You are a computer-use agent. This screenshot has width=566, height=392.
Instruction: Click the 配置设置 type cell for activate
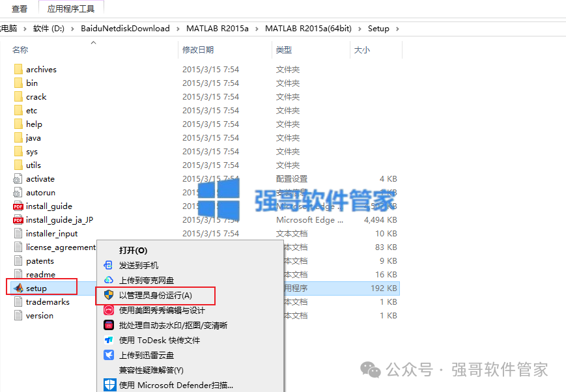[292, 178]
